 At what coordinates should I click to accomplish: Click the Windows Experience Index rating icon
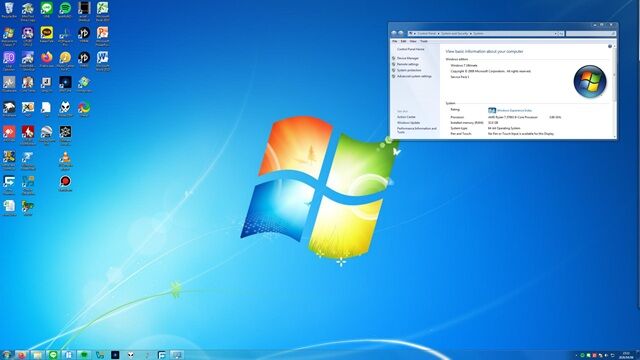(x=492, y=110)
